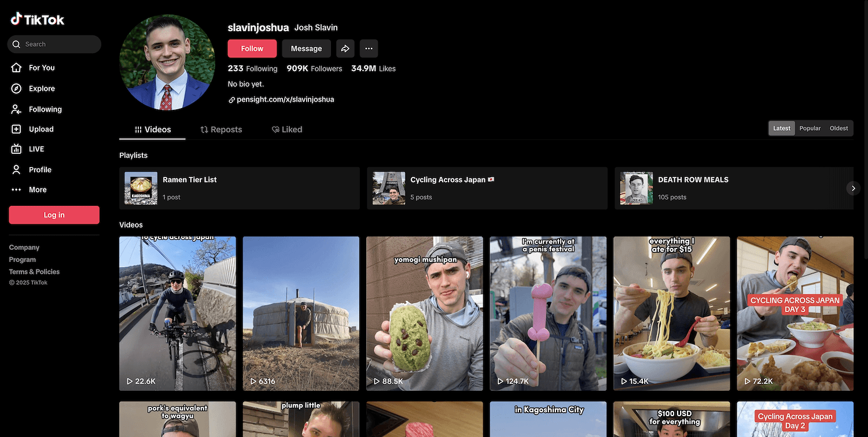The width and height of the screenshot is (868, 437).
Task: Open the LIVE section
Action: 36,149
